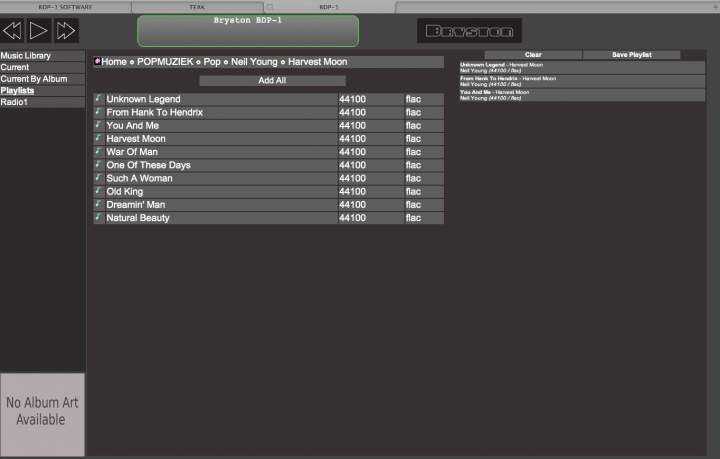This screenshot has width=720, height=459.
Task: Switch to the TEAC browser tab
Action: tap(197, 7)
